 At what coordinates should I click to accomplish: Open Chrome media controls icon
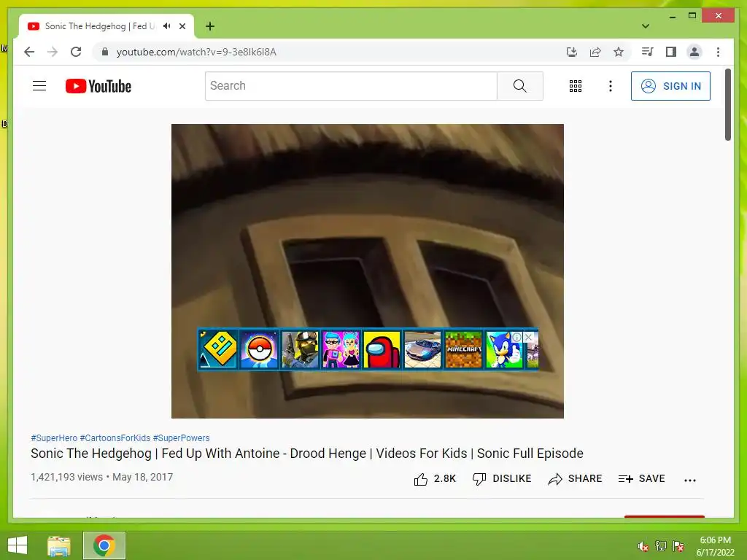[x=647, y=52]
